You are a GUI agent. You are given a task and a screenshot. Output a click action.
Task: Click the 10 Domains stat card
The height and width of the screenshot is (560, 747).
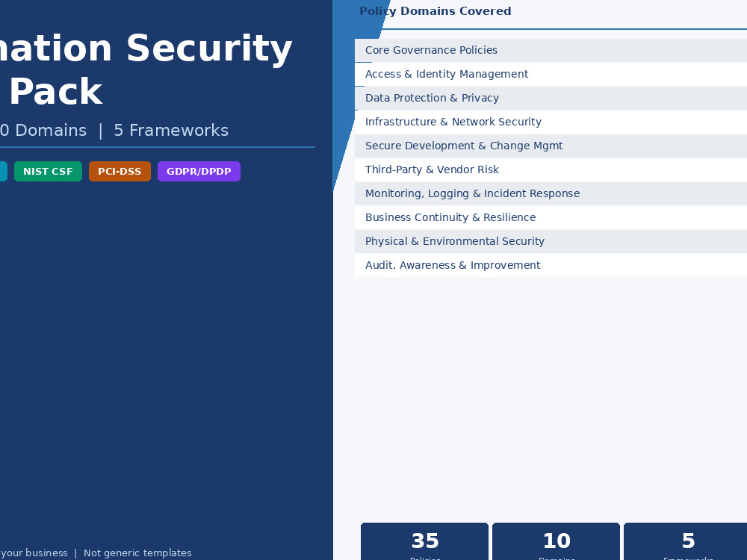(556, 541)
